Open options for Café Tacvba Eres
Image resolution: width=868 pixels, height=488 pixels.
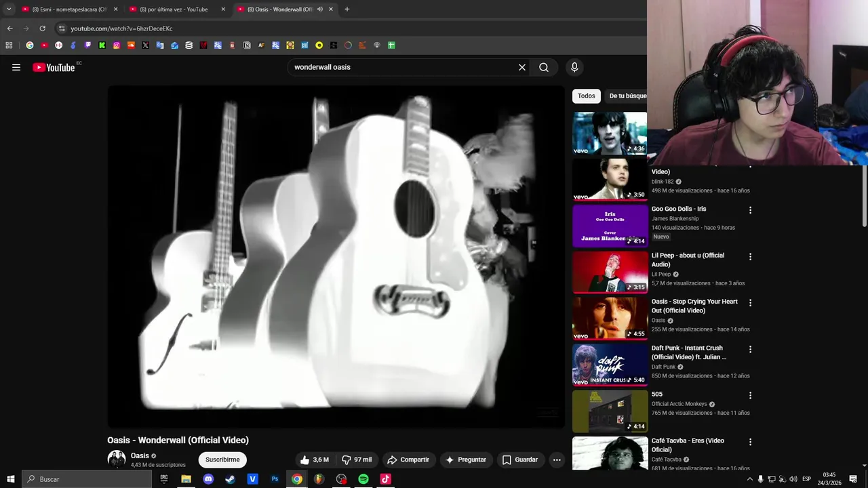tap(750, 442)
